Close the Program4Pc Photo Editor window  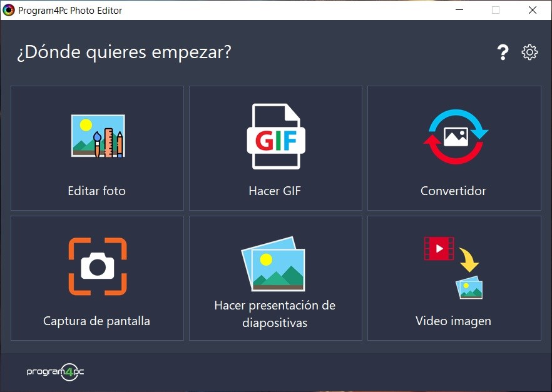point(533,10)
